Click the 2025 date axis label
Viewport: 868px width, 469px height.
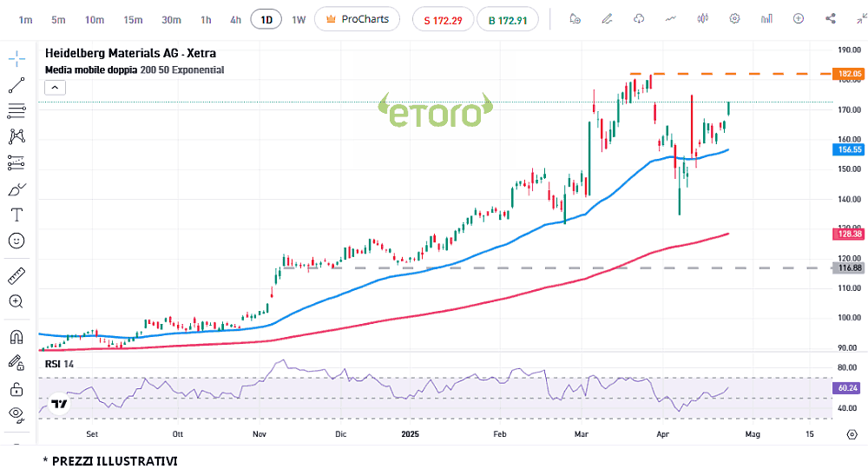click(411, 434)
